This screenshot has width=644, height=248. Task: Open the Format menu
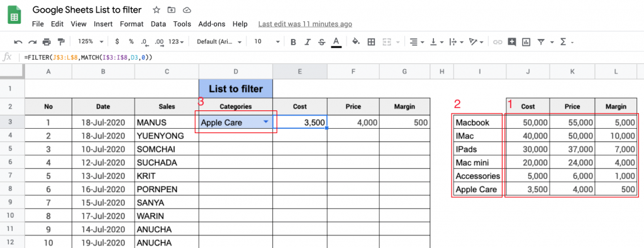point(132,24)
